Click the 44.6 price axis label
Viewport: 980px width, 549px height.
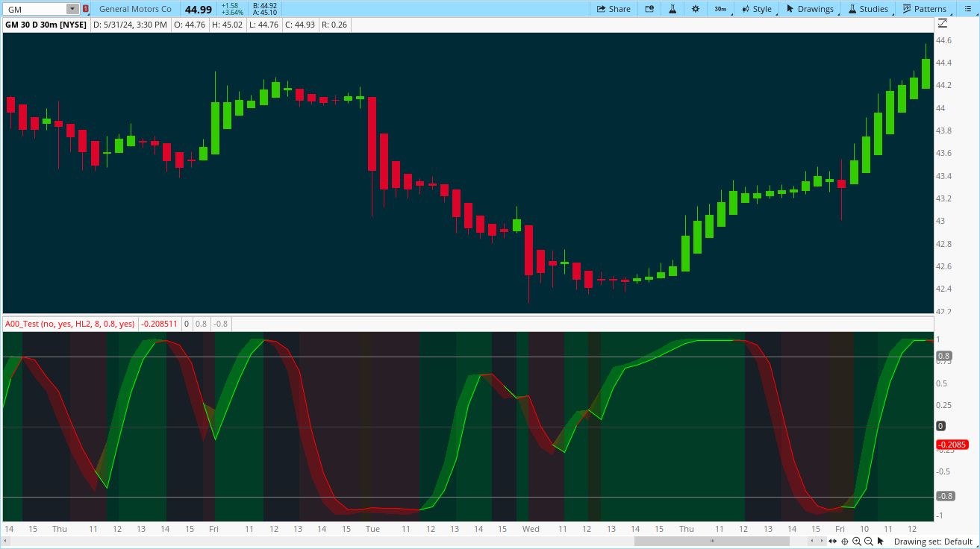[943, 40]
